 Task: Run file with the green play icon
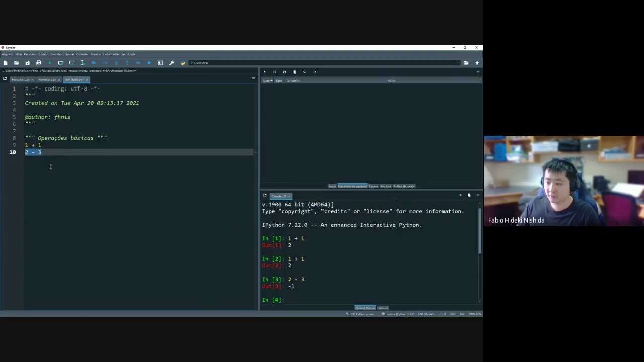point(50,63)
